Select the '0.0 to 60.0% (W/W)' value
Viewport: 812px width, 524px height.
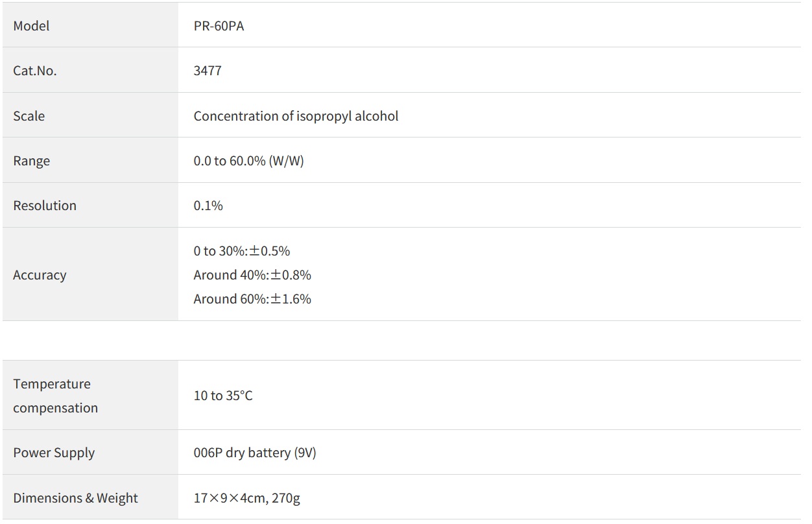[x=248, y=161]
